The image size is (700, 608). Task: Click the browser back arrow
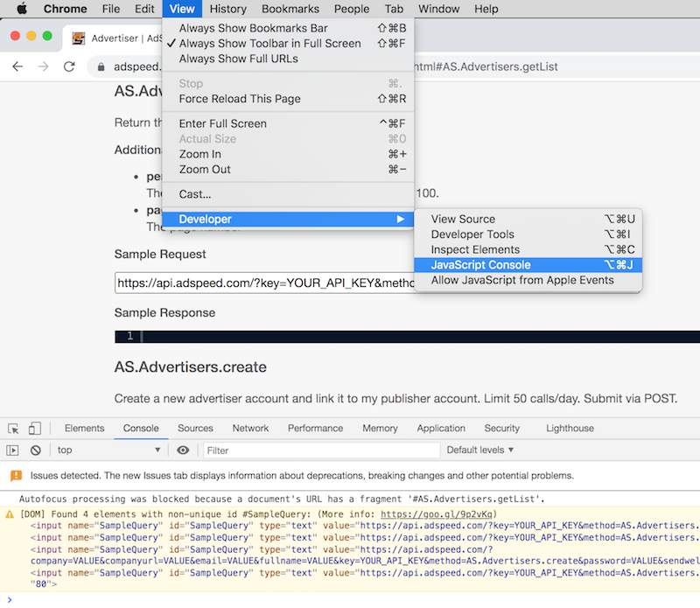tap(17, 66)
